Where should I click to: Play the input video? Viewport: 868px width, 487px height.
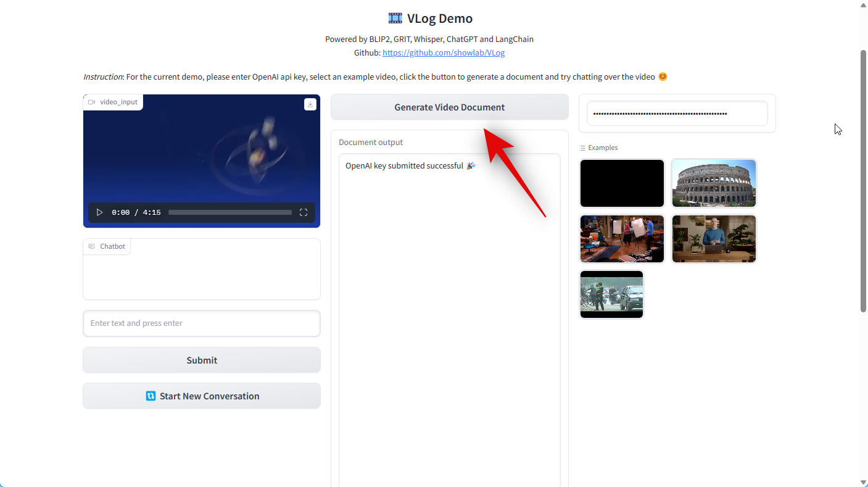pyautogui.click(x=99, y=212)
